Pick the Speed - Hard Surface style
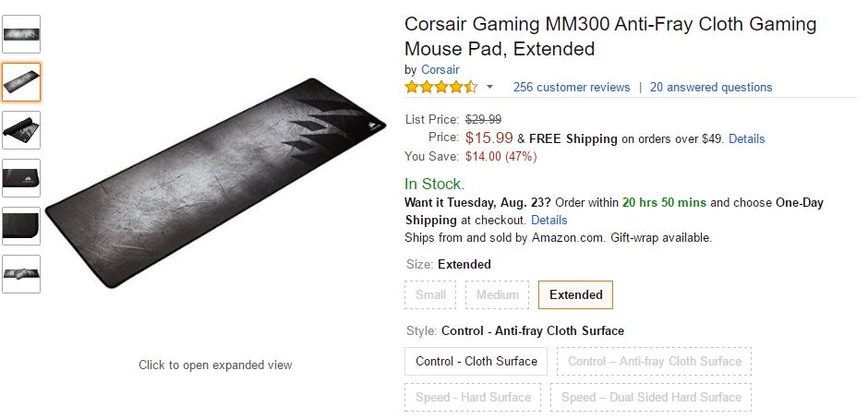The height and width of the screenshot is (419, 868). pos(473,397)
